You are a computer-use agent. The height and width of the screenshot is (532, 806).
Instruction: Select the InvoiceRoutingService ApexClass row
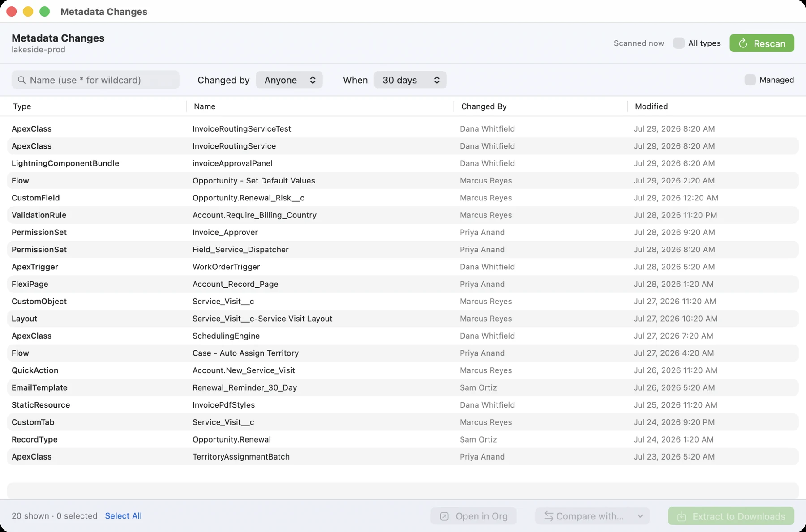pyautogui.click(x=403, y=146)
